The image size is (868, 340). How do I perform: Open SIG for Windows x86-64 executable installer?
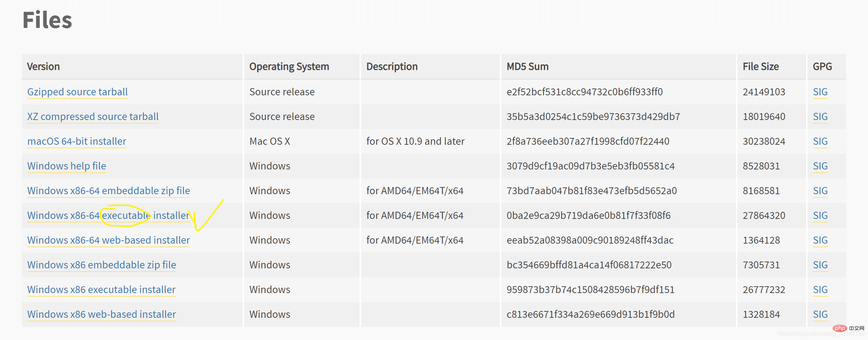[820, 216]
